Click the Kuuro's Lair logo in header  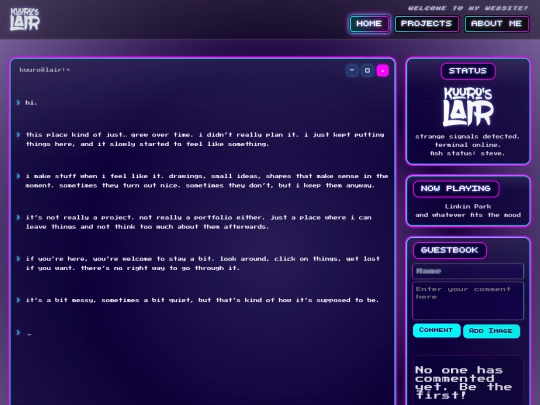[x=25, y=19]
